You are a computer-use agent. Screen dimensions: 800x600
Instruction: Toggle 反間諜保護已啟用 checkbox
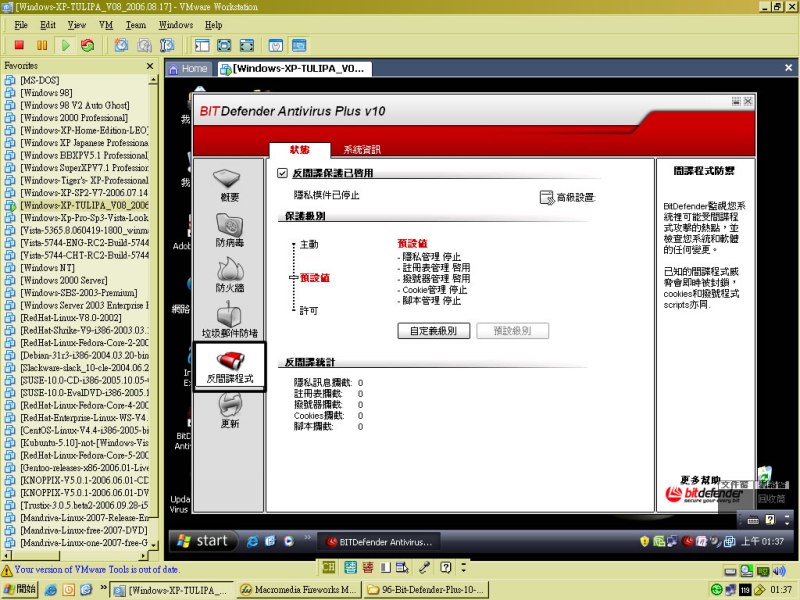tap(282, 173)
